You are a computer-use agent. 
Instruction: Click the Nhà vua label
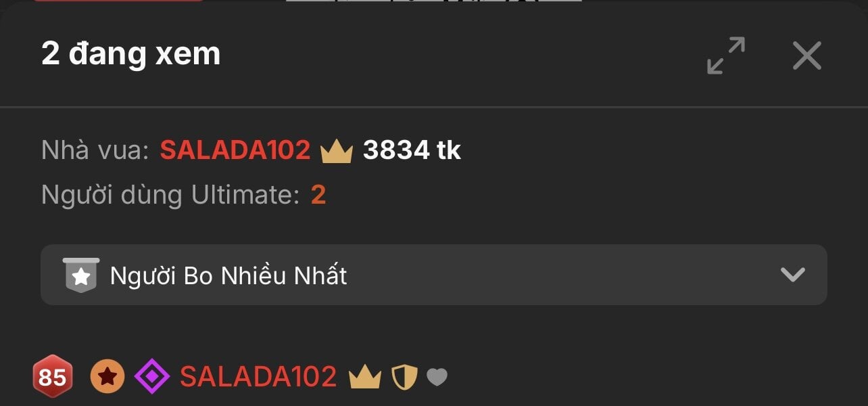[95, 150]
